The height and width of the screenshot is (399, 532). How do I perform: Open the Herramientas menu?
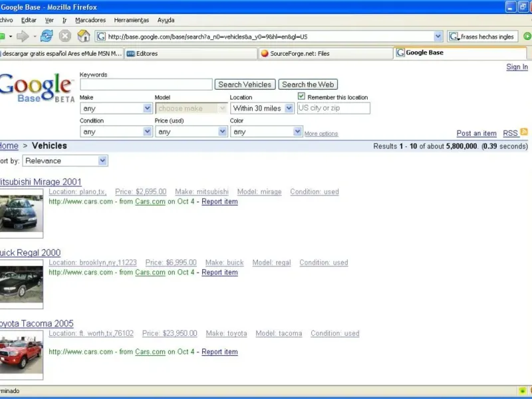tap(131, 20)
